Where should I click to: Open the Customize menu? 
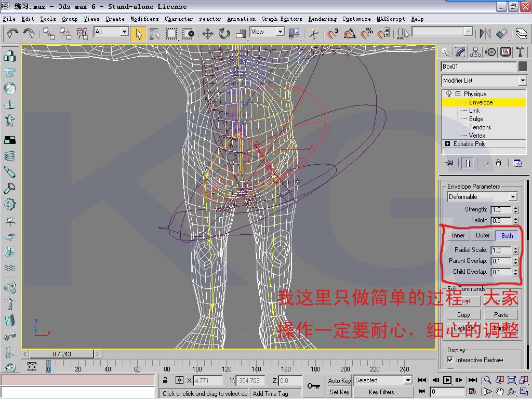click(x=356, y=19)
